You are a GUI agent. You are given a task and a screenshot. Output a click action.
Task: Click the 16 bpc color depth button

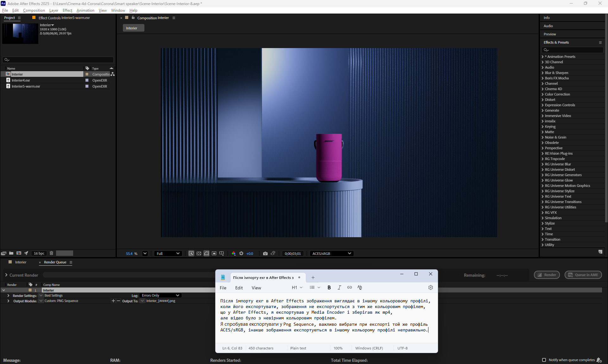click(x=39, y=253)
